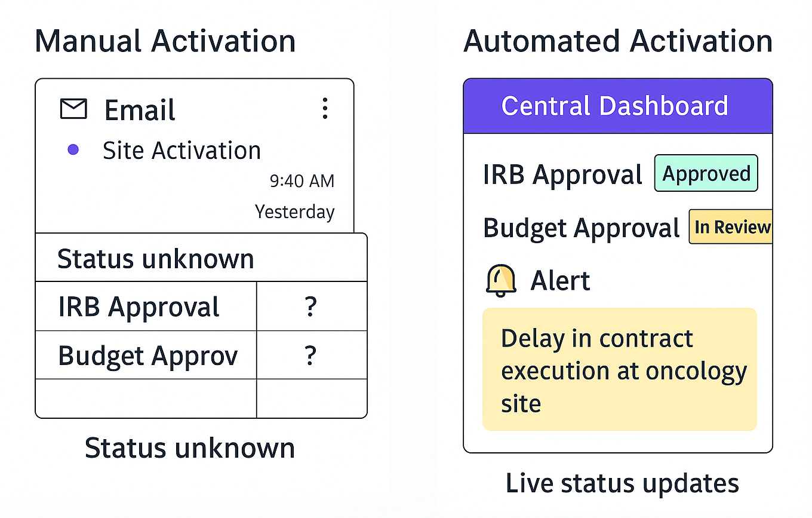Select the In Review status badge

click(x=731, y=226)
